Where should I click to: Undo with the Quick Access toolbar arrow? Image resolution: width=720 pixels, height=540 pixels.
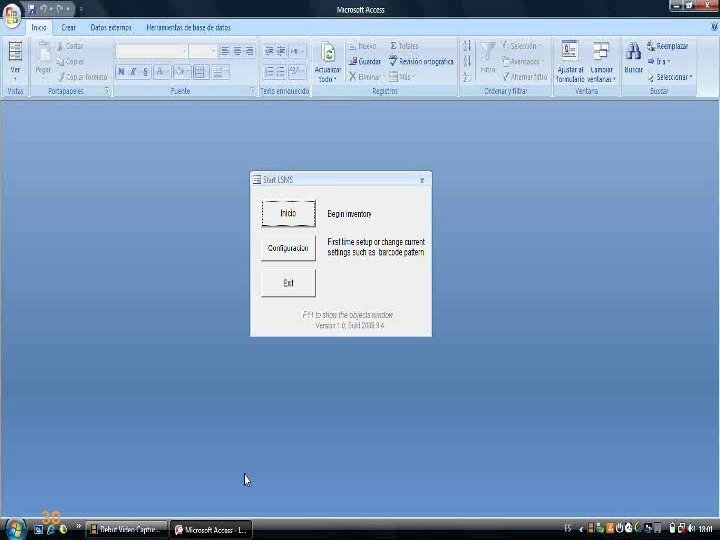[x=43, y=9]
